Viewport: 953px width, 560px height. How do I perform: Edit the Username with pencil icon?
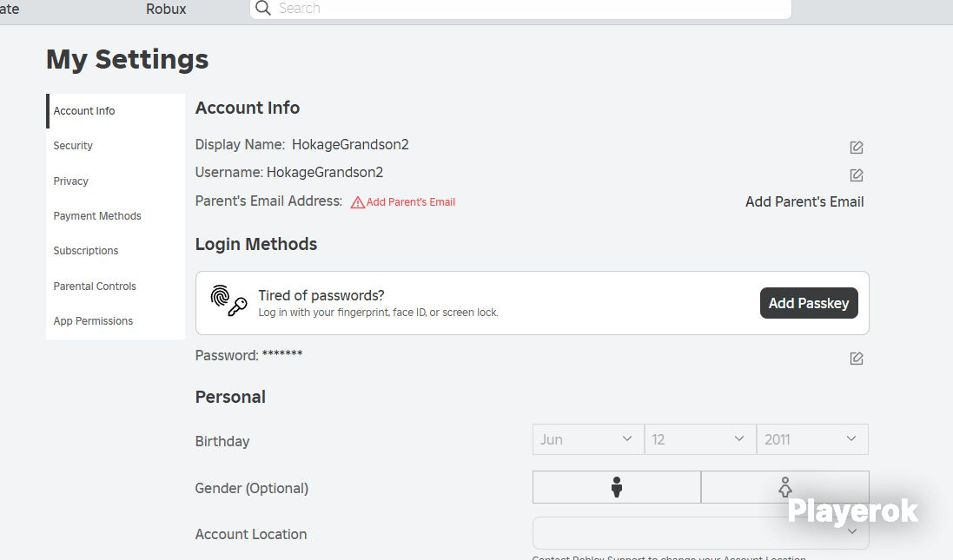pyautogui.click(x=857, y=175)
